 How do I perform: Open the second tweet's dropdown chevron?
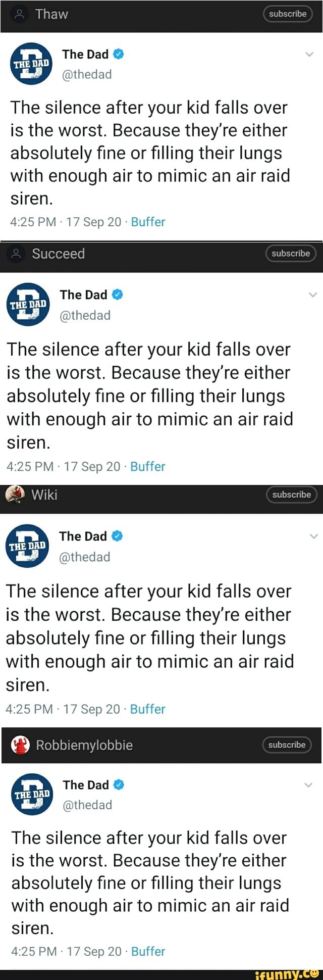pyautogui.click(x=312, y=295)
